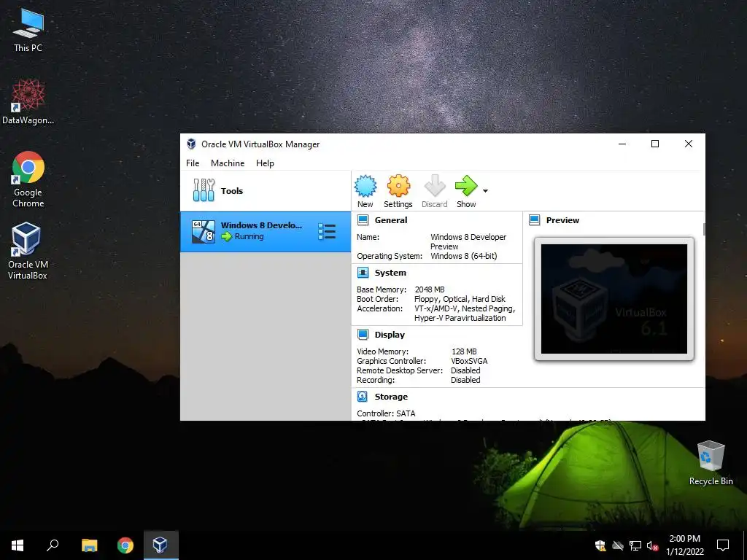Click the Windows Security tray icon
747x560 pixels.
click(x=600, y=545)
